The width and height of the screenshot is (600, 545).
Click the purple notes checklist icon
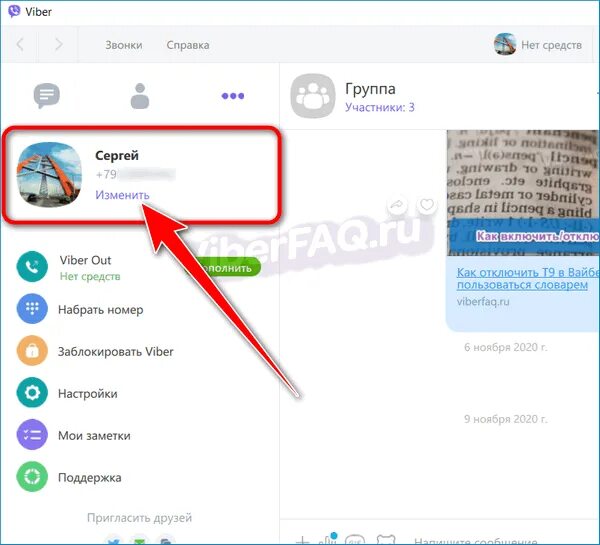pos(32,435)
